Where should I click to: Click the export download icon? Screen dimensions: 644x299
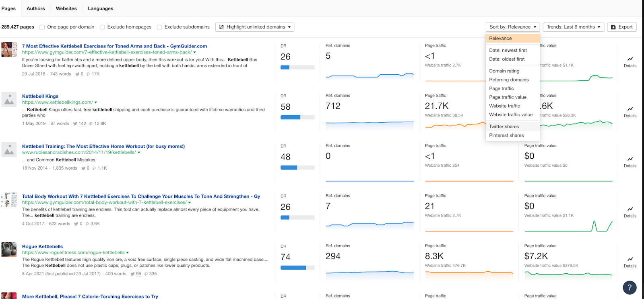tap(613, 27)
